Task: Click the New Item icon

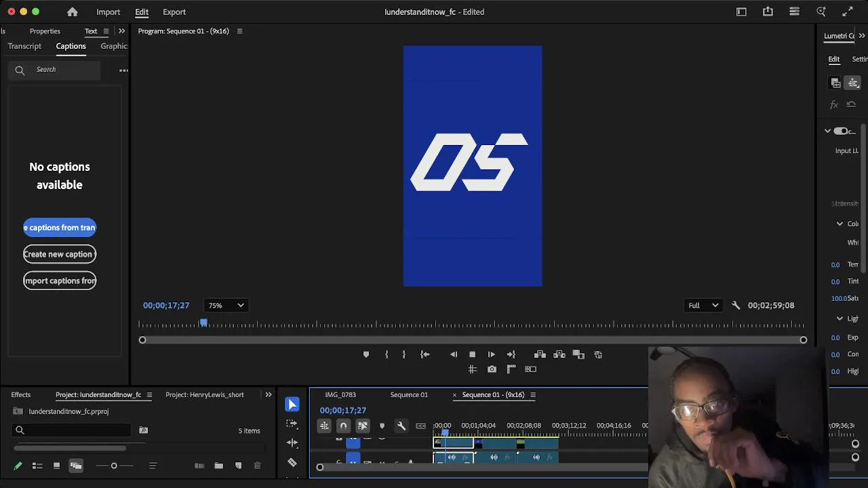Action: pyautogui.click(x=238, y=466)
